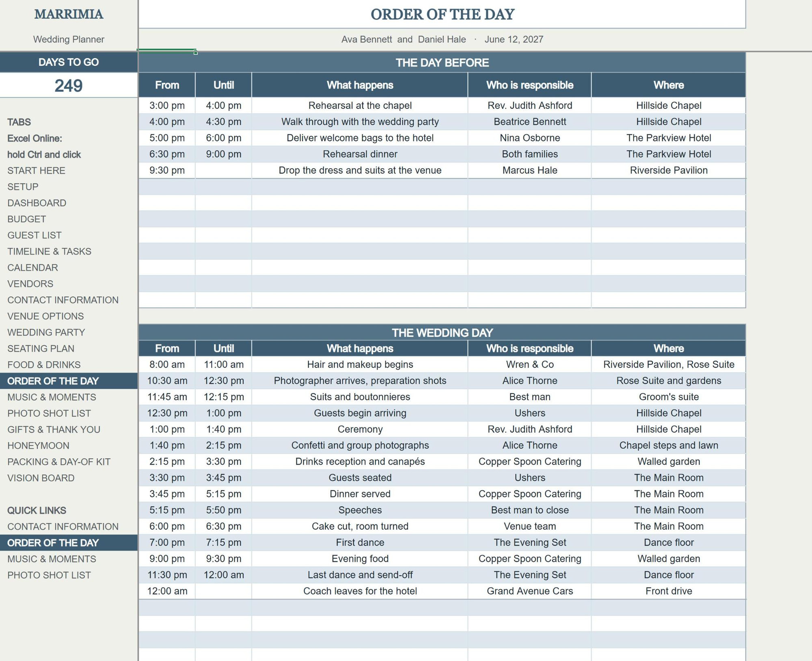This screenshot has height=661, width=812.
Task: Click 'Photographer arrives, preparation shots' cell
Action: pos(360,381)
